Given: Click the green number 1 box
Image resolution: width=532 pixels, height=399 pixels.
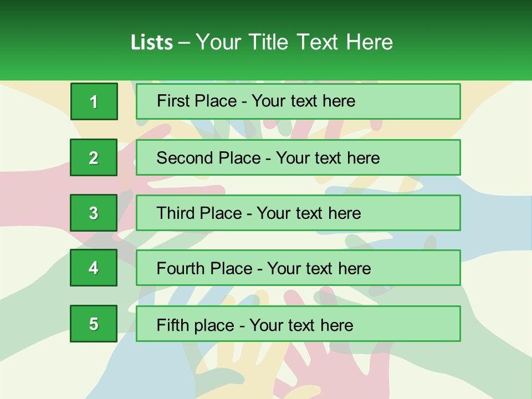Looking at the screenshot, I should point(94,101).
